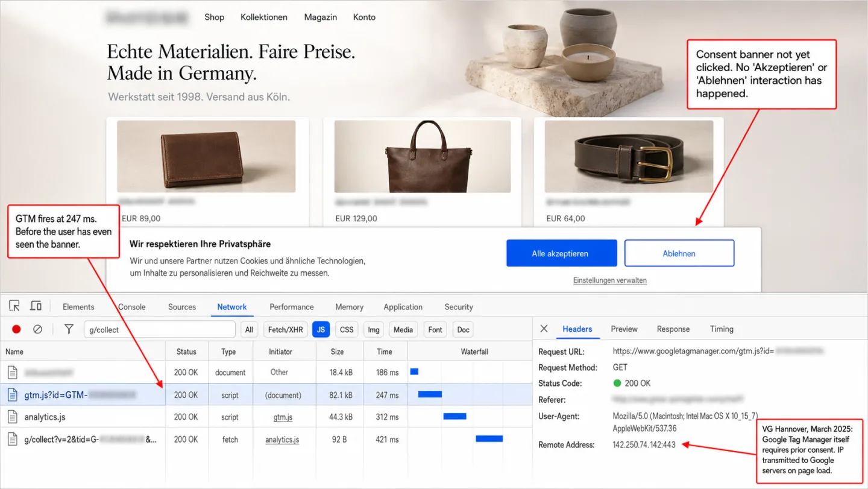Click the gtm.js initiator link

(283, 417)
